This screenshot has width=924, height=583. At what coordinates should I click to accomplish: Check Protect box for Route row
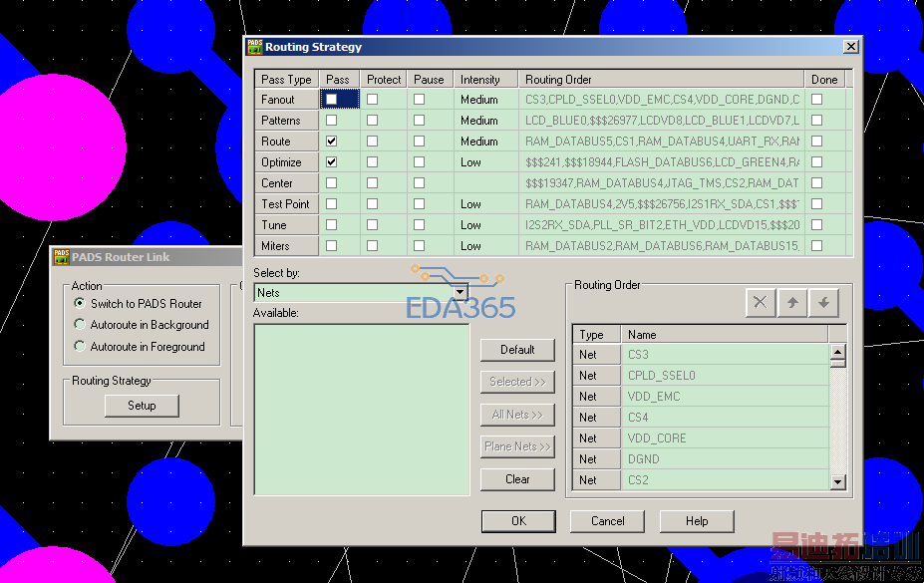[x=373, y=142]
